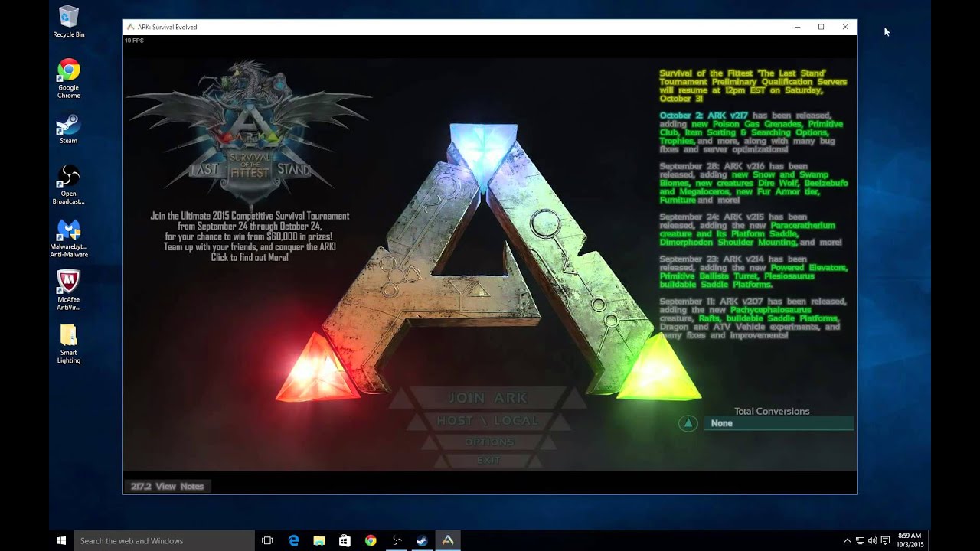The width and height of the screenshot is (980, 551).
Task: Show hidden system tray icons
Action: coord(847,541)
